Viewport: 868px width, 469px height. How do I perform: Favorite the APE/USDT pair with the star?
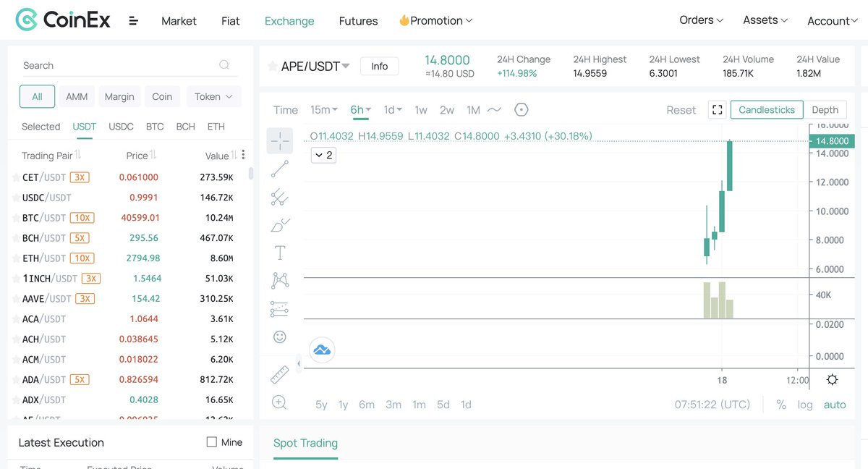(x=273, y=66)
